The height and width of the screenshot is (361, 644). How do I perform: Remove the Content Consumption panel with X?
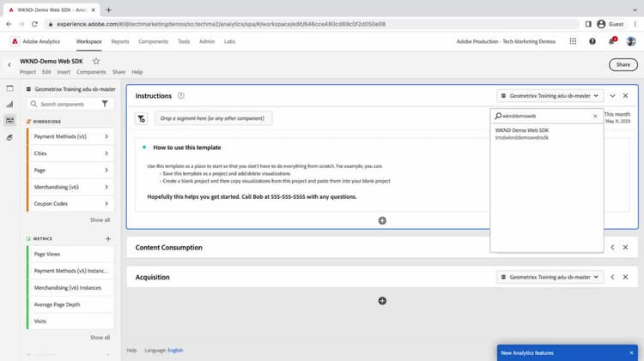click(x=625, y=247)
